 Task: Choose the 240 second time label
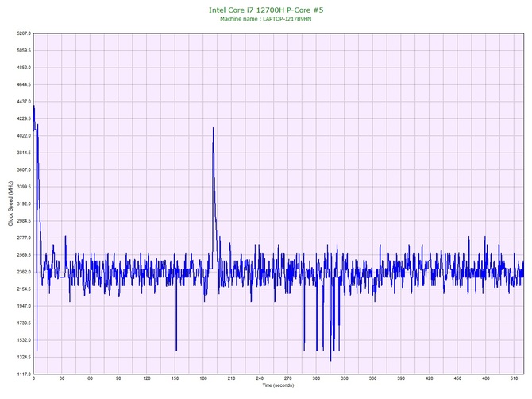[x=260, y=378]
